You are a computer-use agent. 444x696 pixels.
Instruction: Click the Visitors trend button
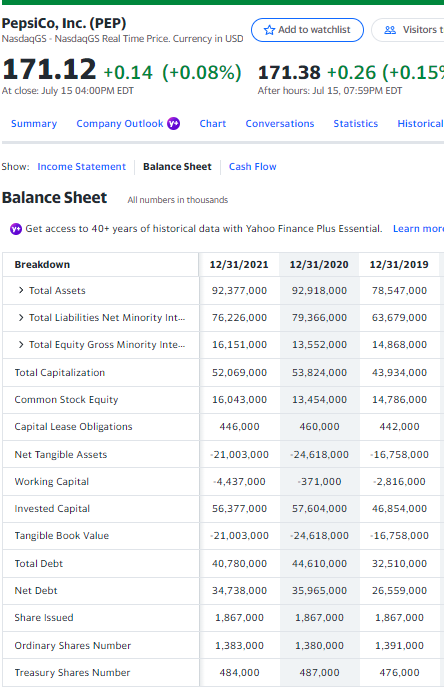click(x=408, y=30)
